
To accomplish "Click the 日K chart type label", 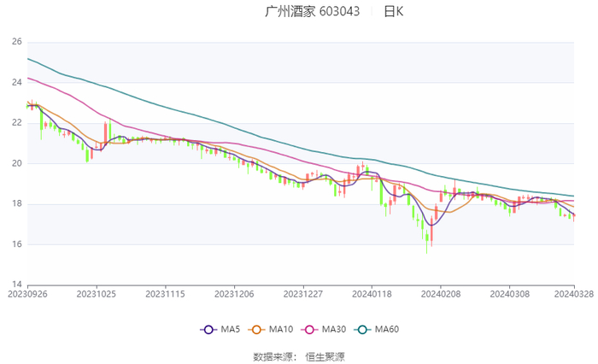I will click(393, 12).
